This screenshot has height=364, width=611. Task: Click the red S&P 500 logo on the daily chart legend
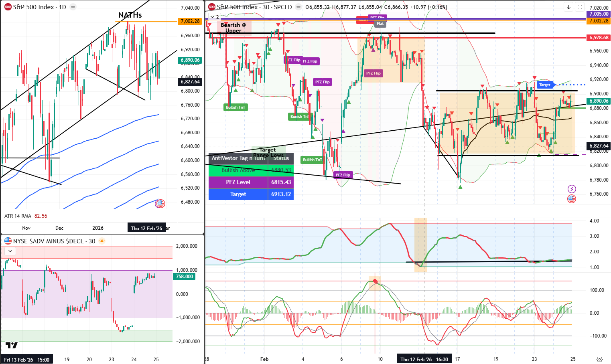[8, 6]
